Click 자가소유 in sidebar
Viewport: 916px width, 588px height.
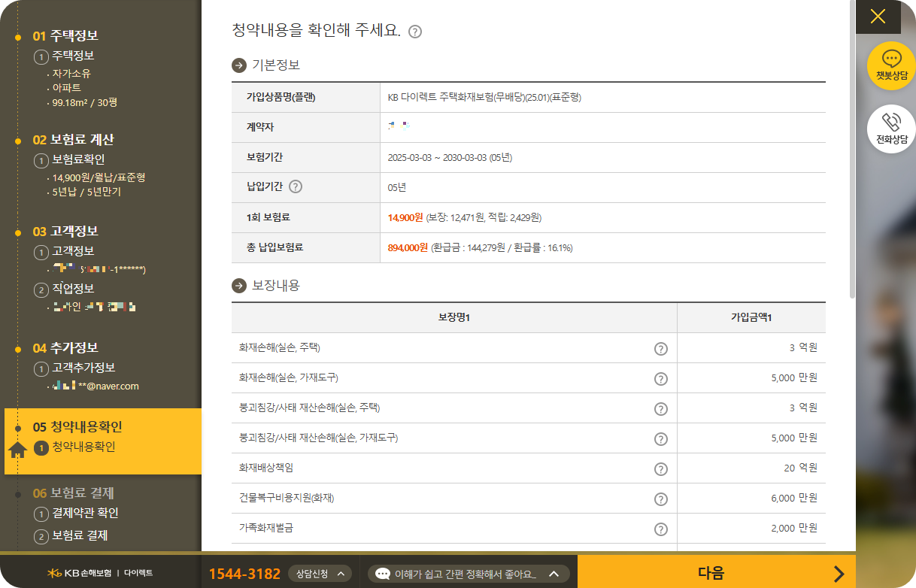coord(71,74)
